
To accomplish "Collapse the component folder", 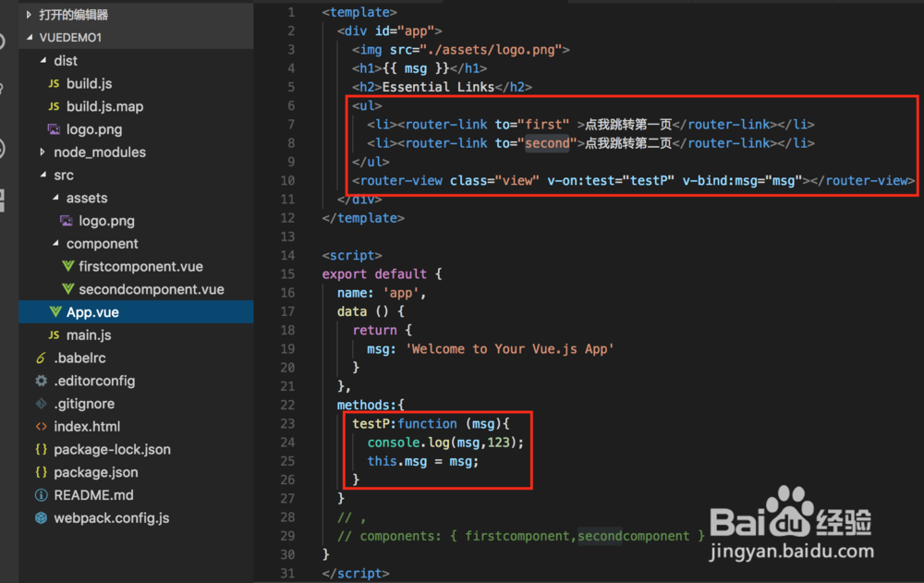I will pos(55,244).
